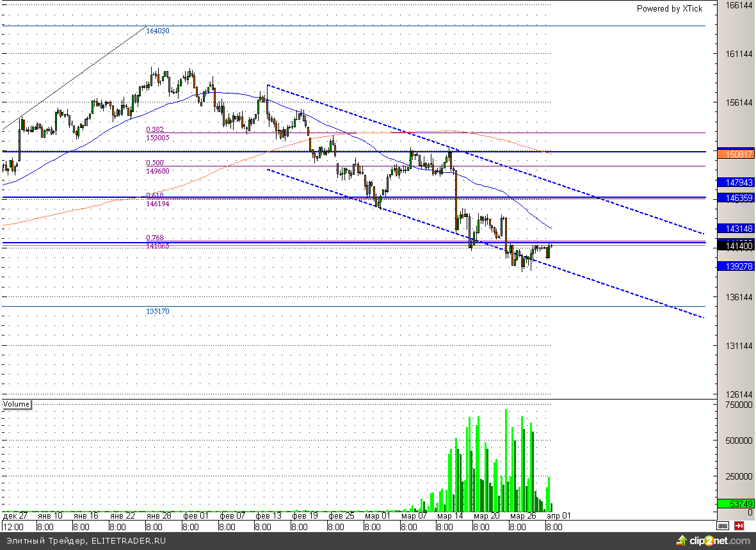The image size is (756, 550).
Task: Click the Powered by XTick label
Action: [x=669, y=8]
